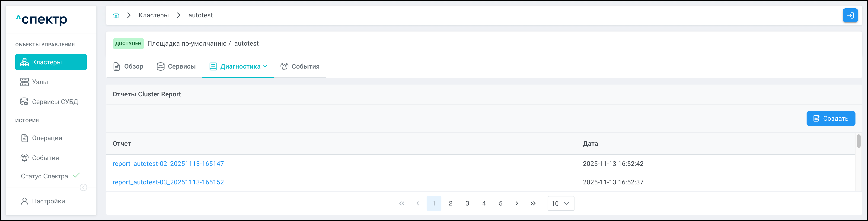Open Сервисы СУБД in the sidebar
868x221 pixels.
click(54, 102)
